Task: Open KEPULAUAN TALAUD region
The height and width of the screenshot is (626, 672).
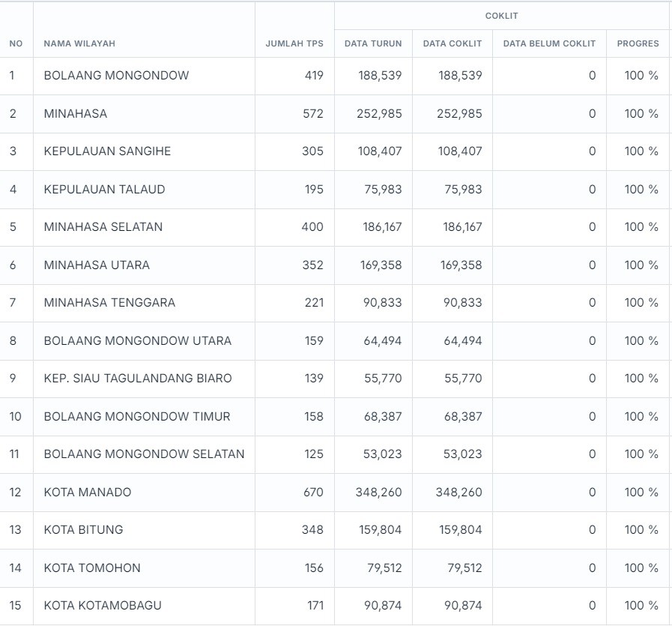Action: coord(104,190)
